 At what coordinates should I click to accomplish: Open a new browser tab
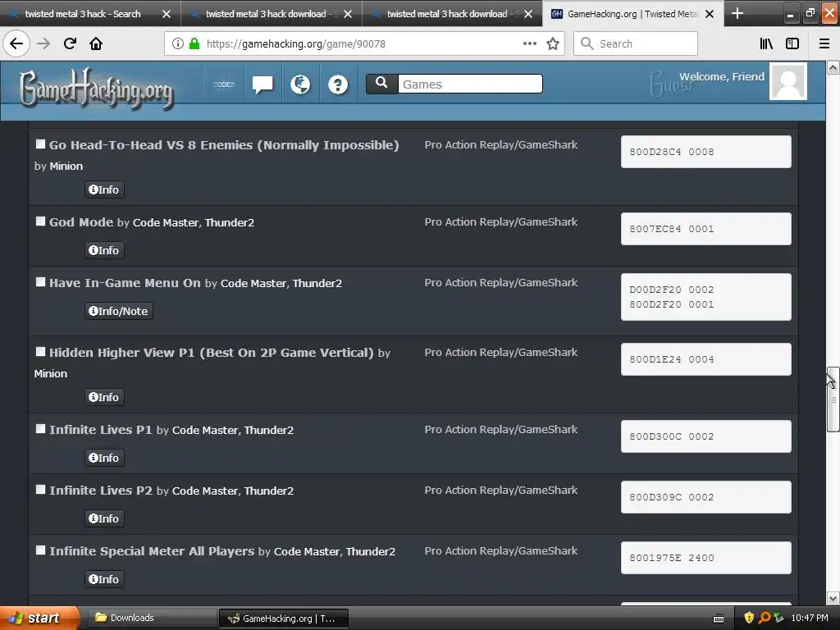tap(737, 13)
